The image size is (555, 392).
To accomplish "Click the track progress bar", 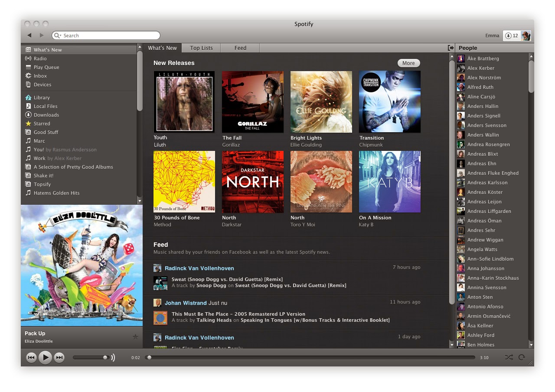I will [310, 357].
